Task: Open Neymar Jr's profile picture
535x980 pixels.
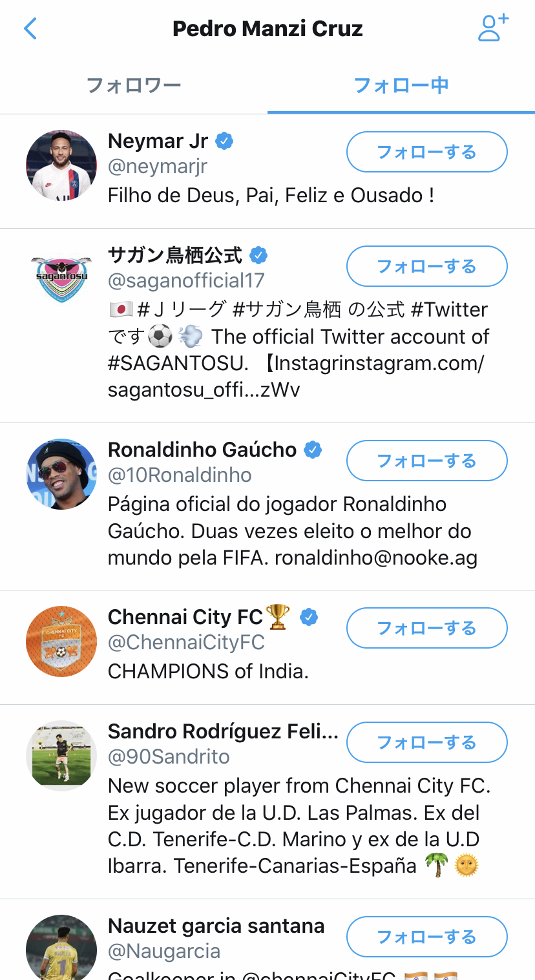Action: point(61,165)
